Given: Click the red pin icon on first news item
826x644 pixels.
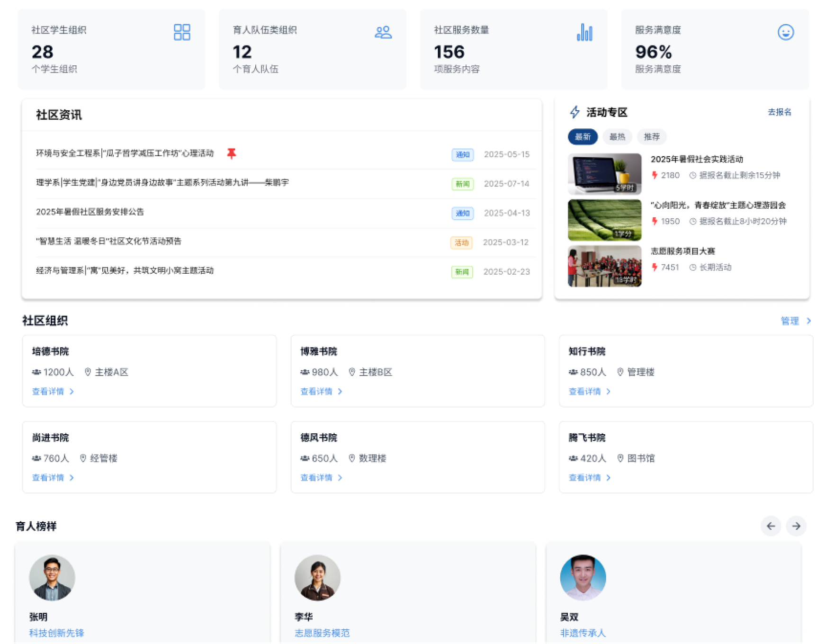Looking at the screenshot, I should 231,153.
